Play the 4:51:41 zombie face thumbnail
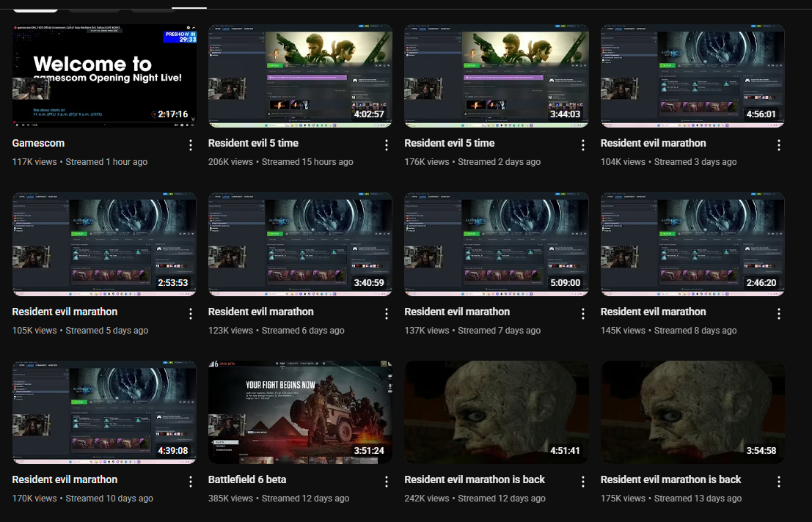 pos(497,412)
